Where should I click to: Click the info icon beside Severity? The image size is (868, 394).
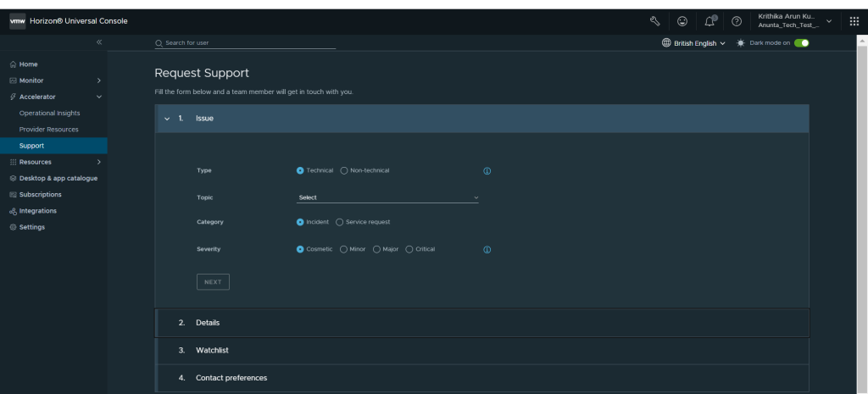pos(487,250)
